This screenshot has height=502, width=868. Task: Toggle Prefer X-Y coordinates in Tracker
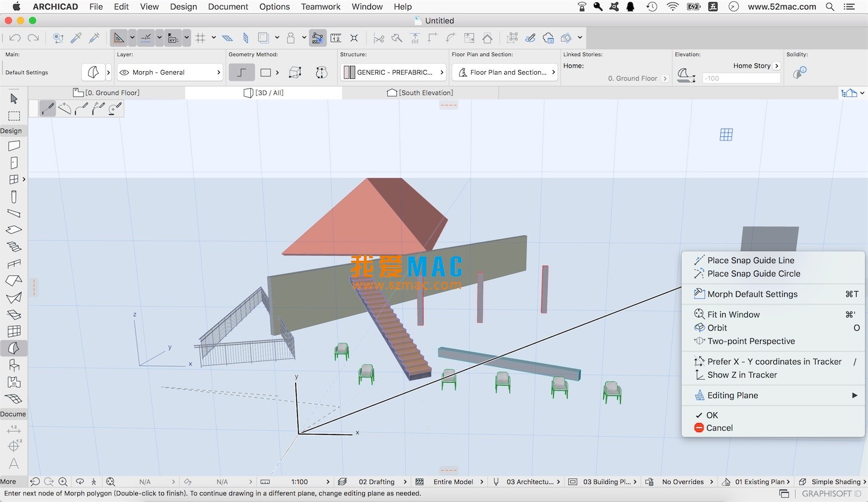coord(773,362)
